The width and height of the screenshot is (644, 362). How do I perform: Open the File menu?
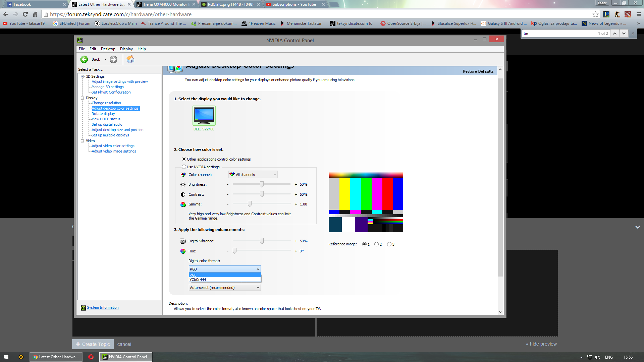point(82,49)
